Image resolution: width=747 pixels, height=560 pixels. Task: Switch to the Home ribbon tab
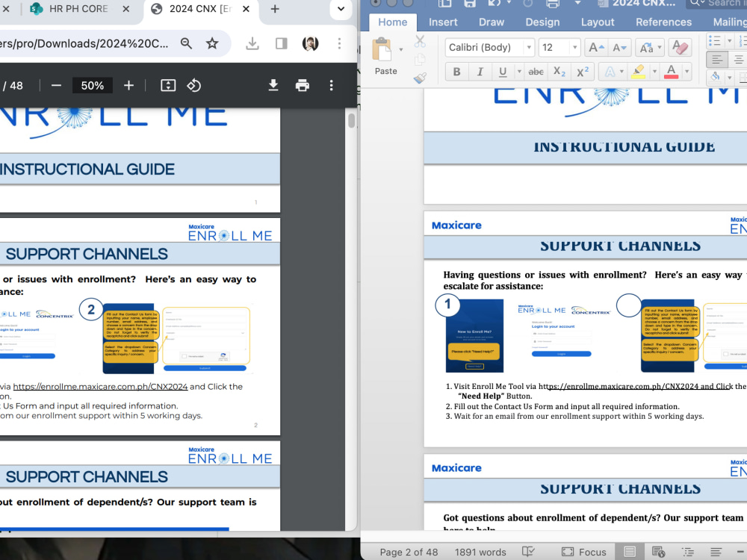393,22
